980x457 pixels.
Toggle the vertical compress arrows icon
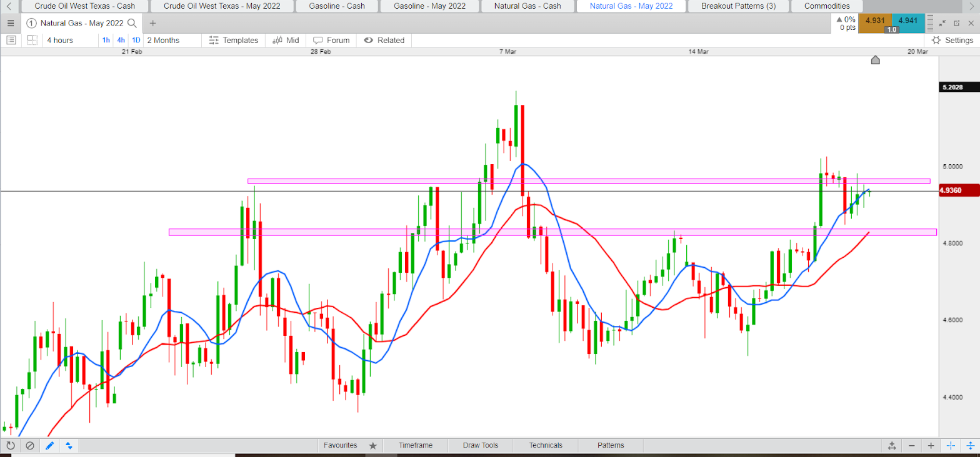click(x=970, y=446)
